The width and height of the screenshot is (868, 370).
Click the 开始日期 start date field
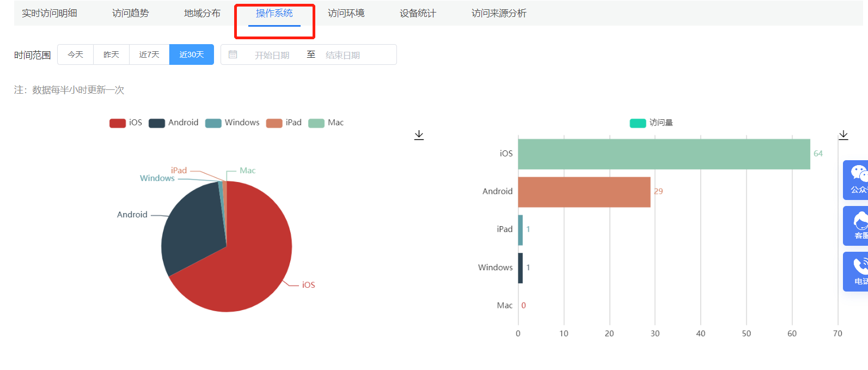point(272,55)
